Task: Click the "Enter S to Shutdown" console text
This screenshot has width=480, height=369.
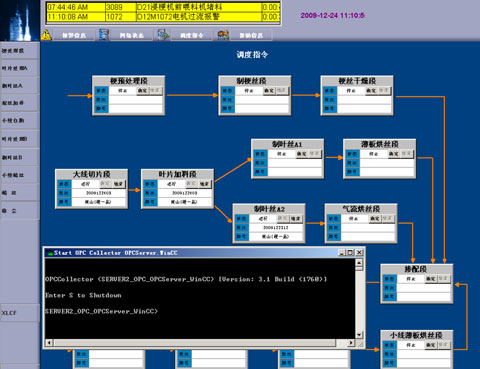Action: tap(83, 295)
